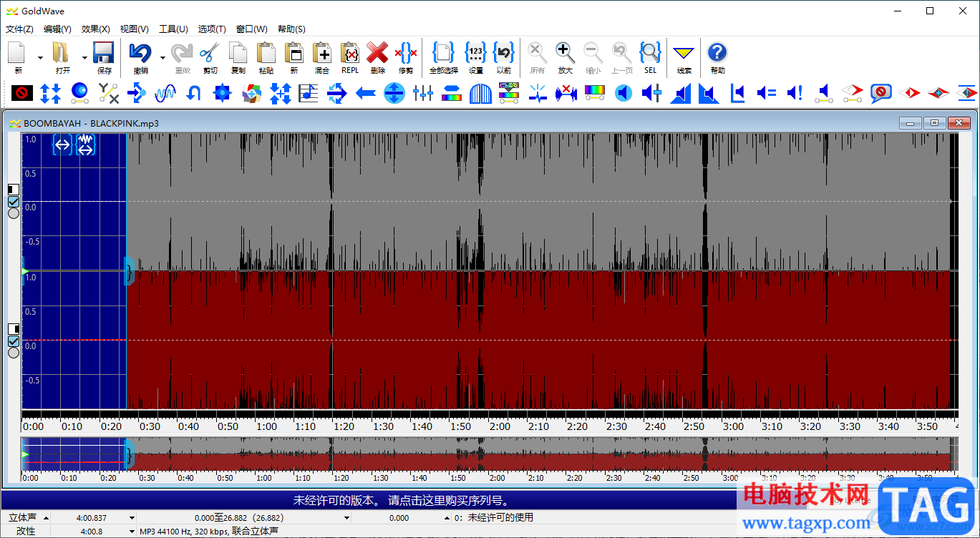Toggle the lower channel checkbox
The image size is (980, 538).
click(14, 341)
